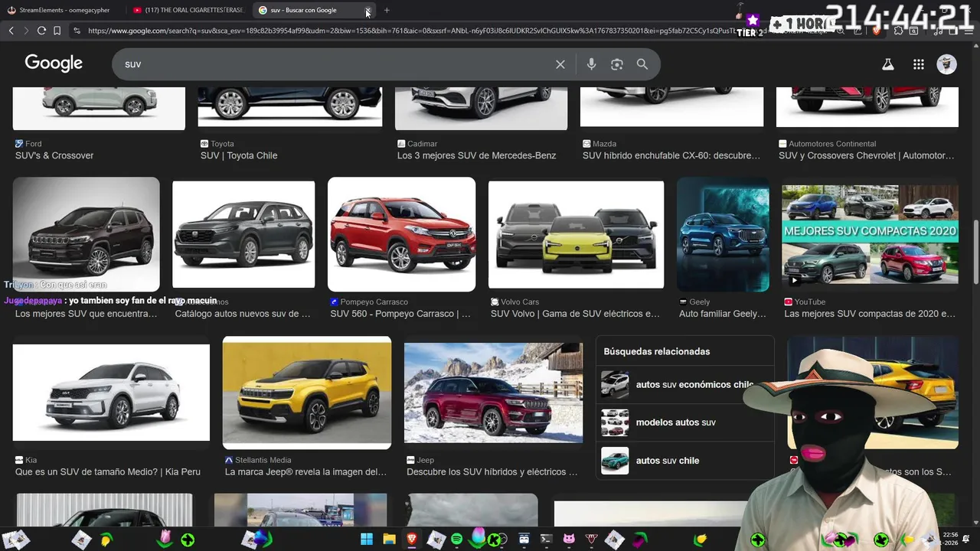Screen dimensions: 980x551
Task: Open Brave browser taskbar icon
Action: [x=412, y=540]
